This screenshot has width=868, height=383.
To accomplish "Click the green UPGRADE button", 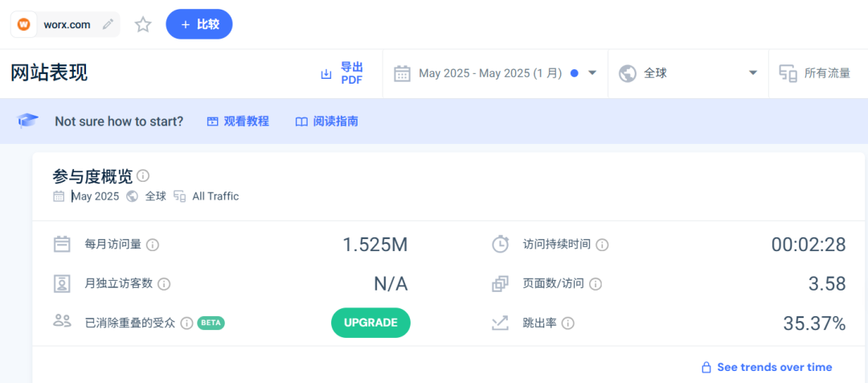I will 371,323.
